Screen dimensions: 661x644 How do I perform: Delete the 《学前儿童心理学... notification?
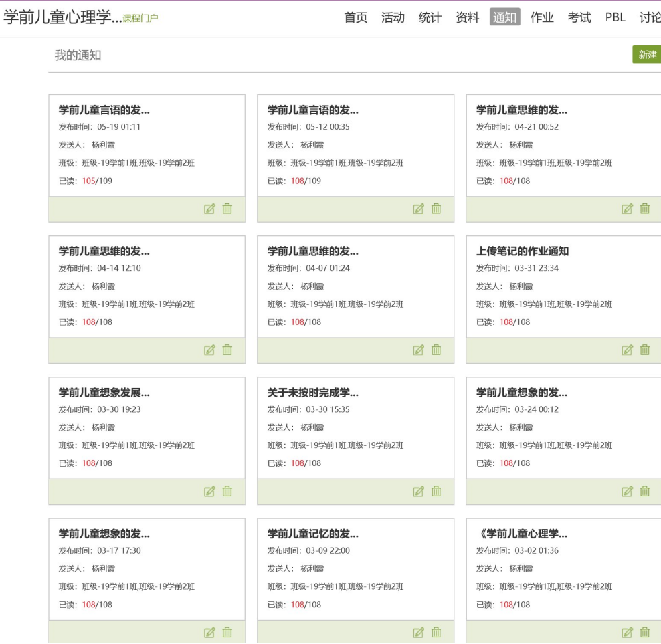[645, 632]
